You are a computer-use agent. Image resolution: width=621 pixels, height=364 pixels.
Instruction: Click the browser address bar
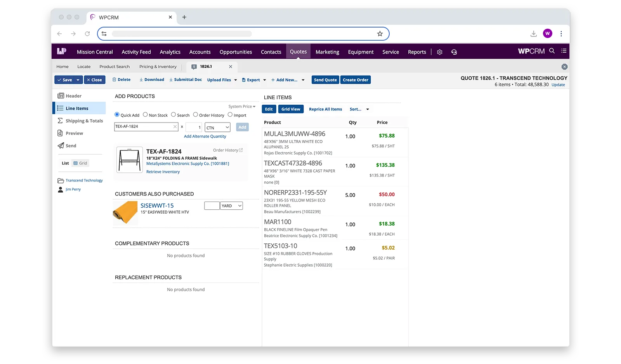click(243, 34)
